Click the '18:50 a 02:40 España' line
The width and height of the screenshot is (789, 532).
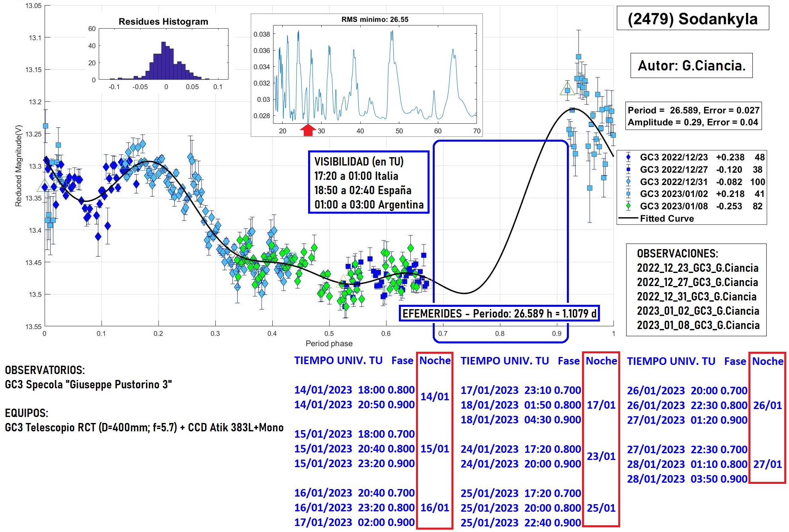coord(363,190)
